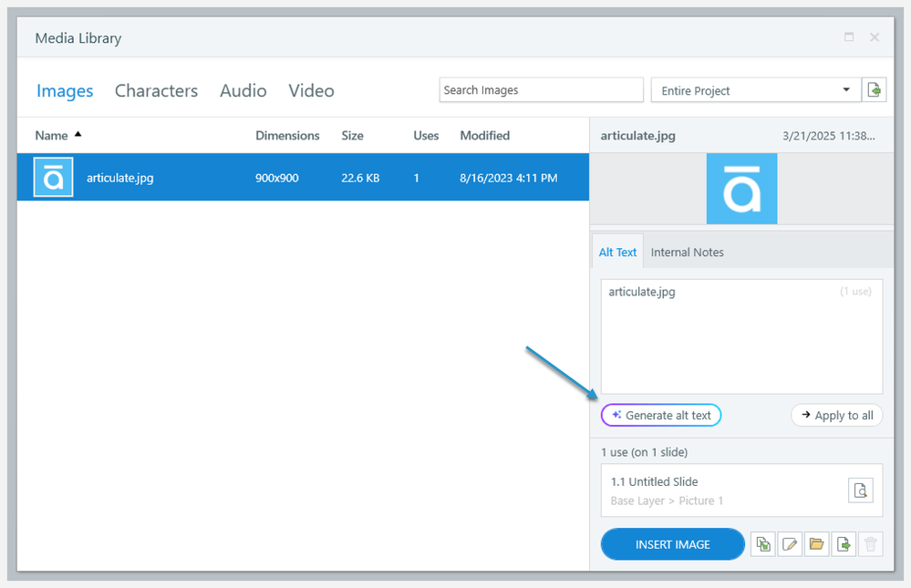The height and width of the screenshot is (588, 911).
Task: Open file location folder icon
Action: point(816,544)
